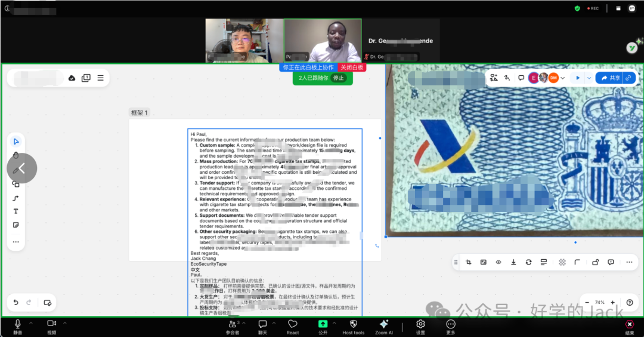Open the 更多 more menu
The height and width of the screenshot is (338, 644).
pos(451,327)
